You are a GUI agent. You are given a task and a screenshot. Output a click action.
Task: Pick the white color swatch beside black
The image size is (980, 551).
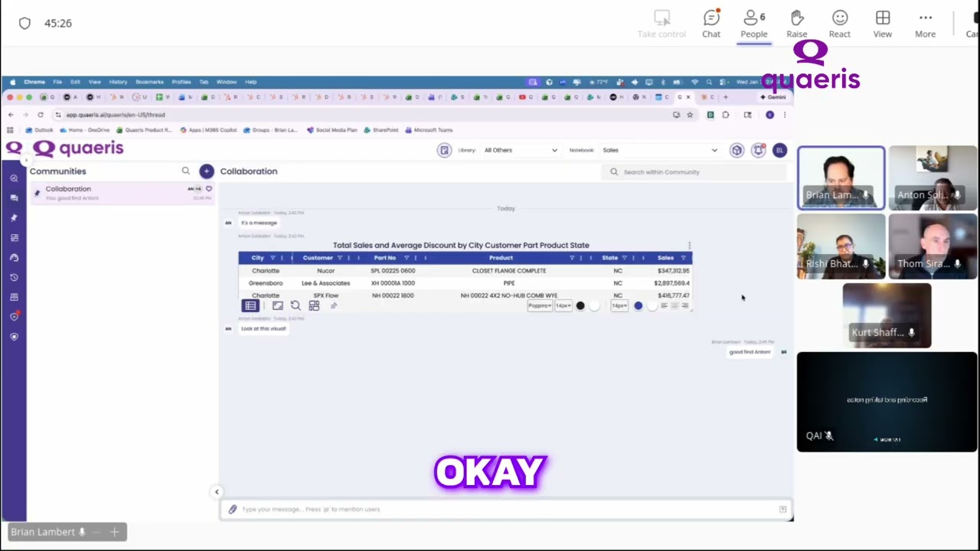[x=595, y=306]
